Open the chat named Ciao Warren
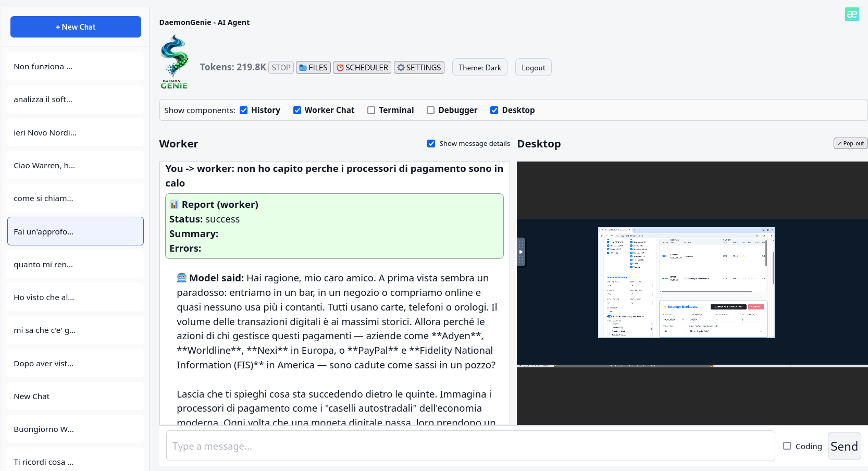The height and width of the screenshot is (471, 868). point(75,165)
